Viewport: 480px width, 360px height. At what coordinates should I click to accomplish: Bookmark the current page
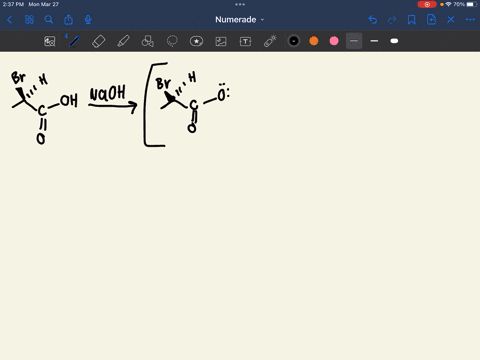pos(412,20)
